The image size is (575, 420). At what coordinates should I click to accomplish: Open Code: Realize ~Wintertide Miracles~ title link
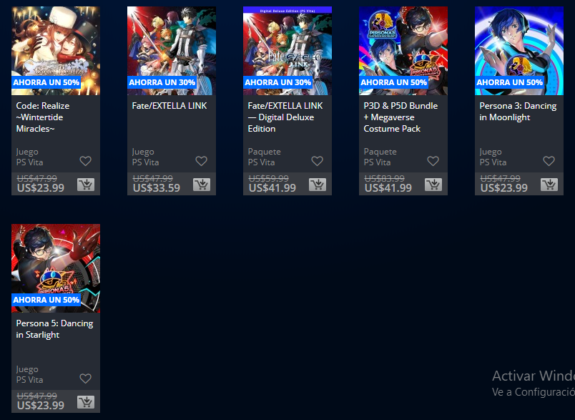[43, 117]
